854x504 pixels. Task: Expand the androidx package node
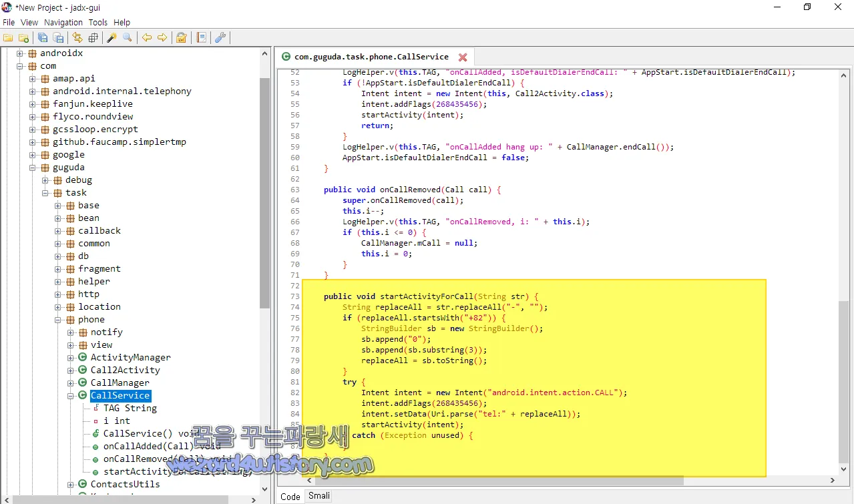pyautogui.click(x=21, y=53)
